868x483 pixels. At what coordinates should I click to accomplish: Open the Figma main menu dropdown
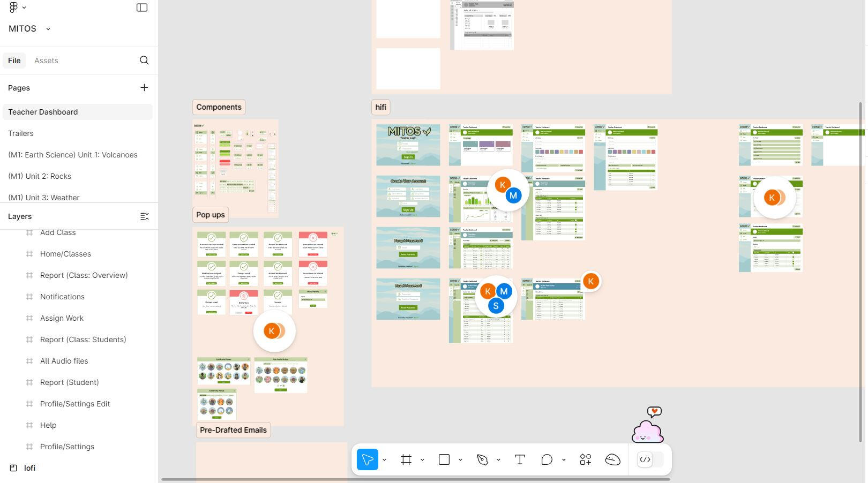pos(17,7)
